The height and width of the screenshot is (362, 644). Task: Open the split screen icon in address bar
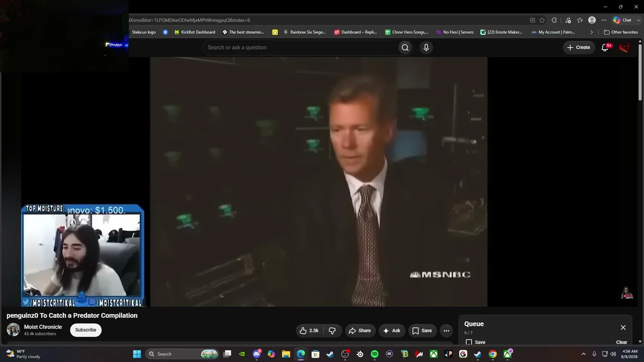click(x=532, y=20)
